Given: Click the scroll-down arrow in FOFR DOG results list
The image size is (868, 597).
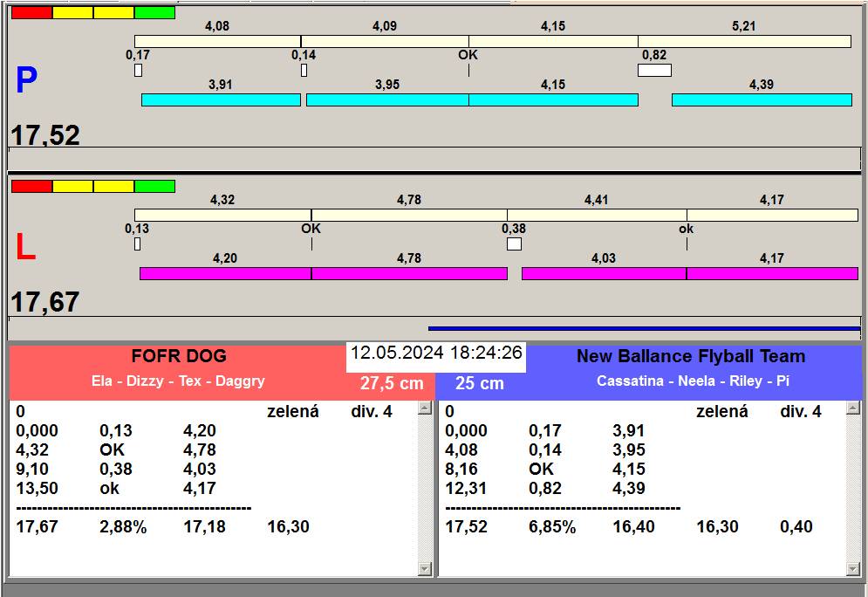Looking at the screenshot, I should pos(425,569).
